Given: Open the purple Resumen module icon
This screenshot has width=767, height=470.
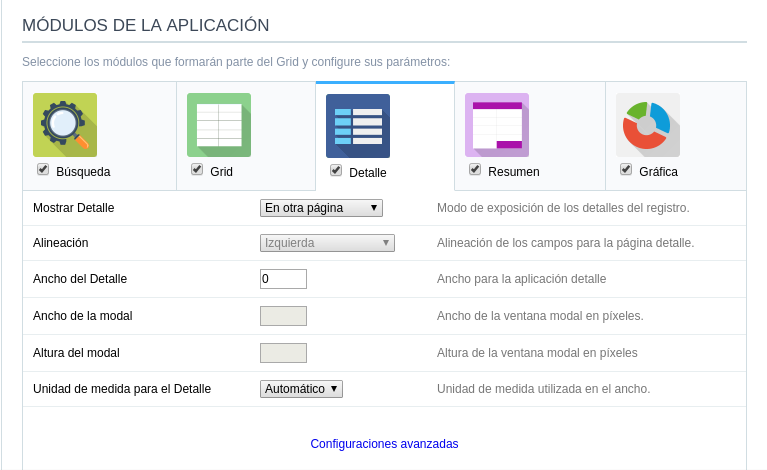Looking at the screenshot, I should coord(496,125).
